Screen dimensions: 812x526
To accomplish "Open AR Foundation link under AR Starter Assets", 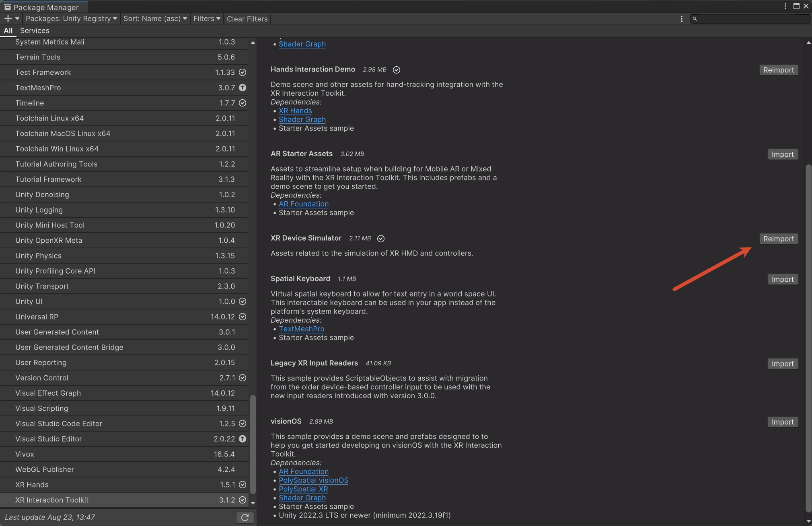I will (x=304, y=204).
